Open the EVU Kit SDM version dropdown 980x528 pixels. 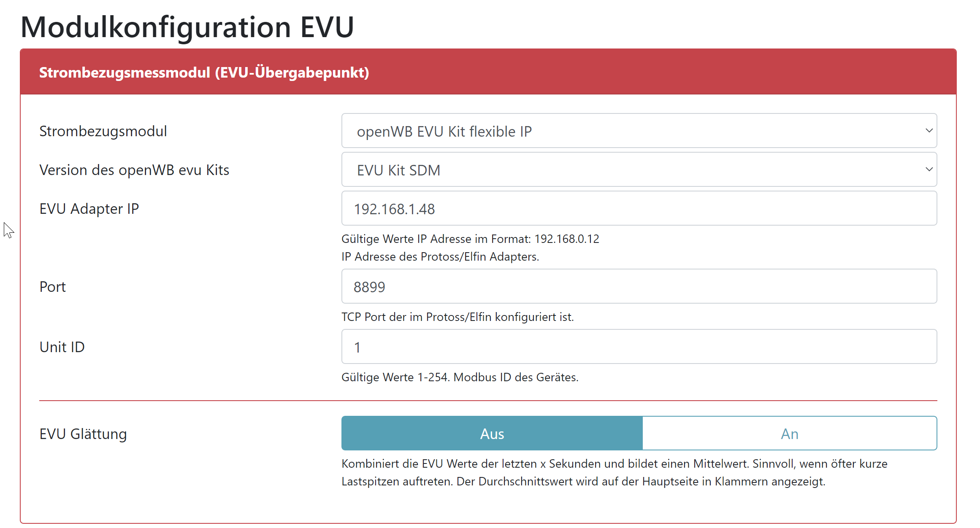[x=639, y=170]
